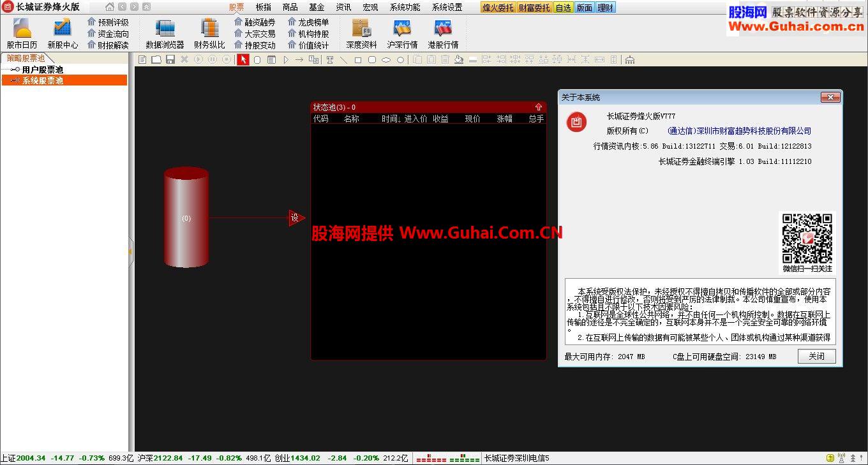Click the 烽火委托 trading button

(x=498, y=8)
